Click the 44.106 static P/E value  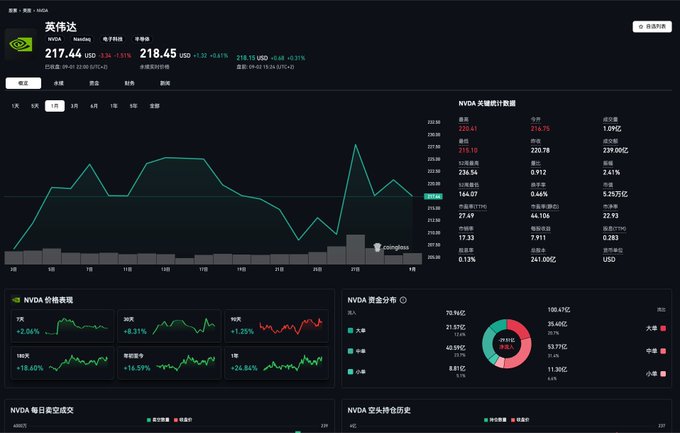540,216
